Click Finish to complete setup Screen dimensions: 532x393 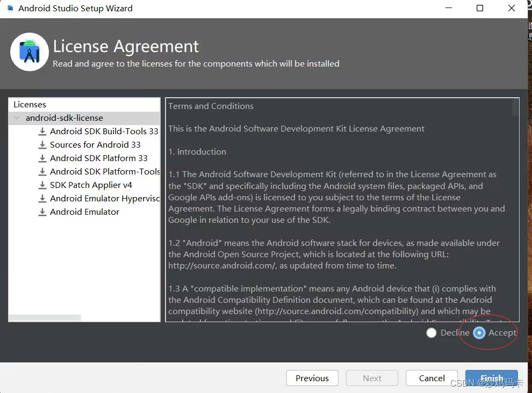(492, 378)
